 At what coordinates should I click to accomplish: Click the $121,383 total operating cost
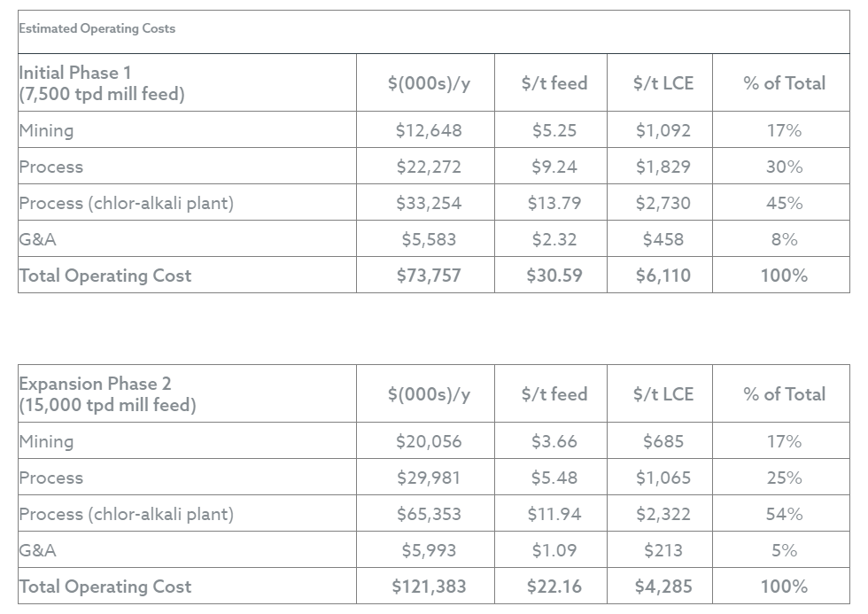click(x=429, y=587)
